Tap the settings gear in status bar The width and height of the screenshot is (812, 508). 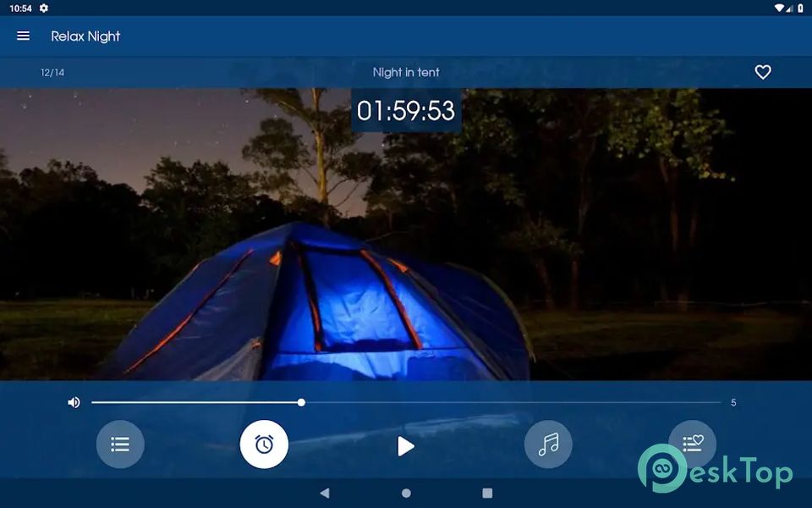coord(44,8)
